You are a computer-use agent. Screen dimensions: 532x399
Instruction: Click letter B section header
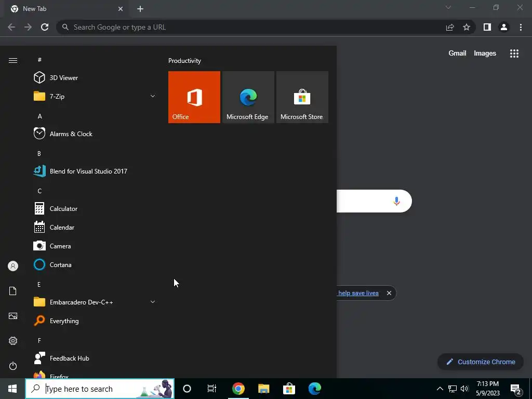(39, 154)
